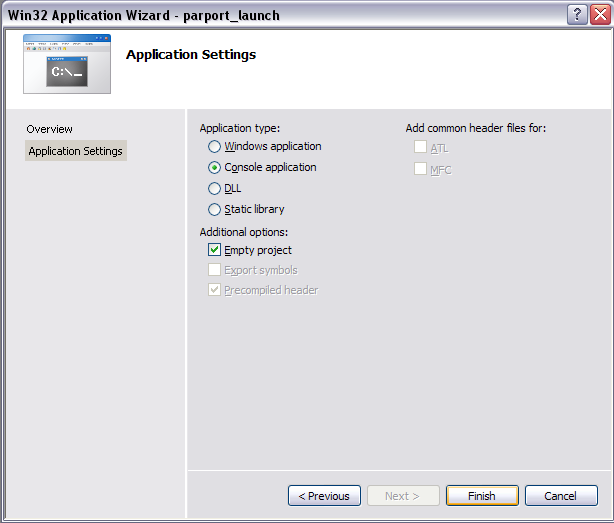Enable the MFC header files checkbox
The image size is (614, 523).
point(420,169)
